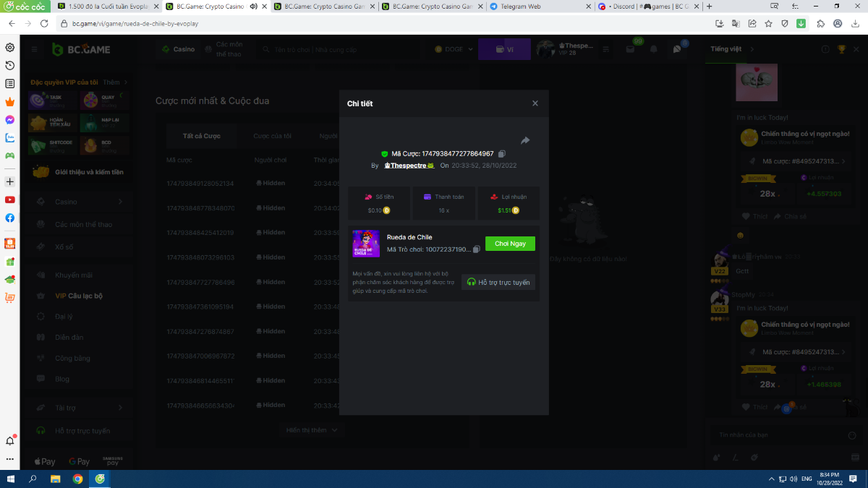The image size is (868, 488).
Task: Open browser history in the sidebar
Action: click(10, 66)
